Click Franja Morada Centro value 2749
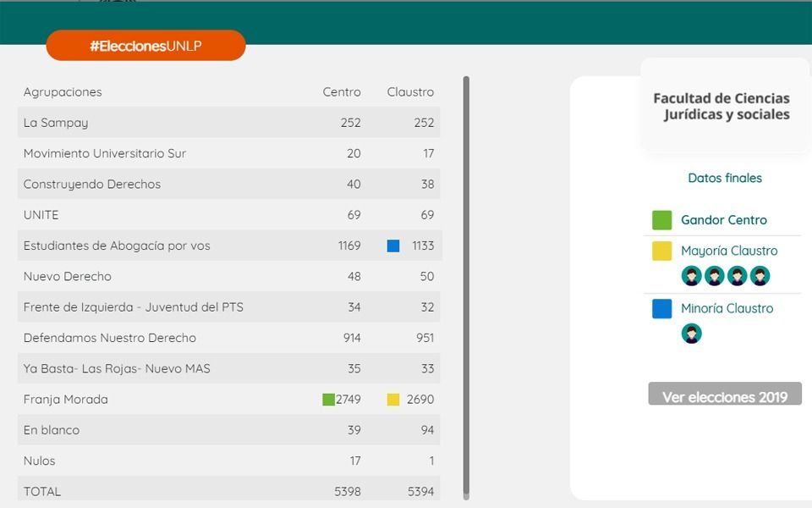Screen dimensions: 812x508 [x=348, y=400]
